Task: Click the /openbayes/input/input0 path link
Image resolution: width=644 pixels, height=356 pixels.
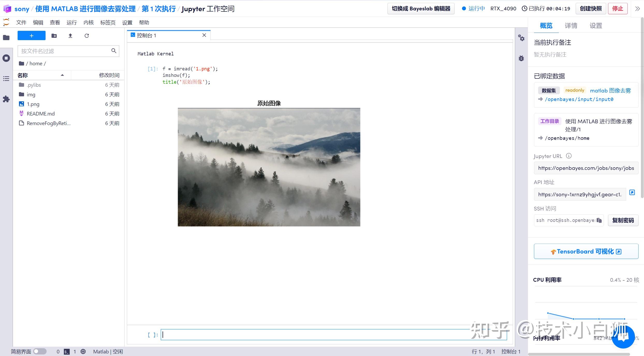Action: [579, 99]
